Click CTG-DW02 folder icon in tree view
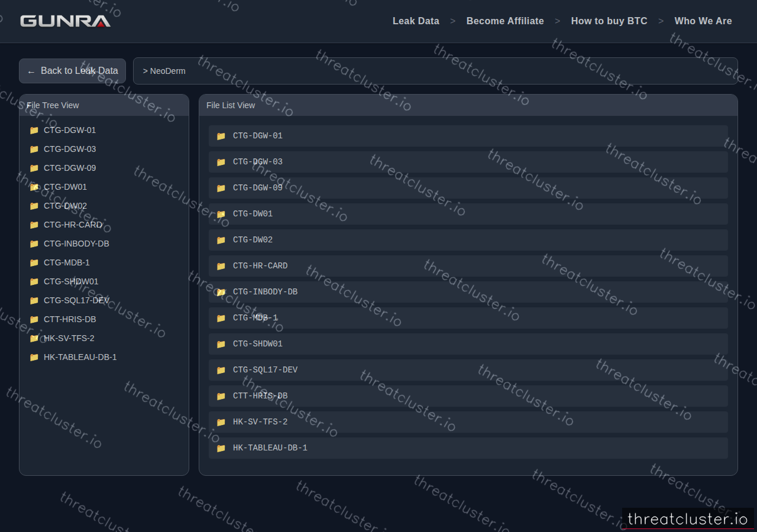This screenshot has height=532, width=757. [34, 206]
